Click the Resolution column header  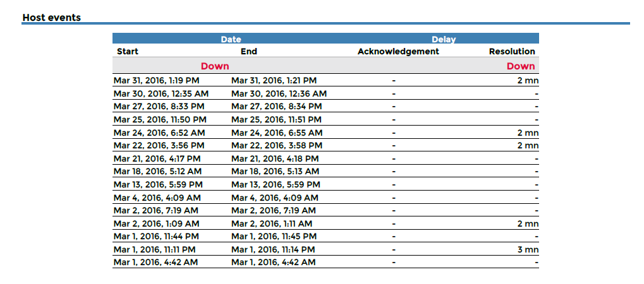[x=512, y=52]
